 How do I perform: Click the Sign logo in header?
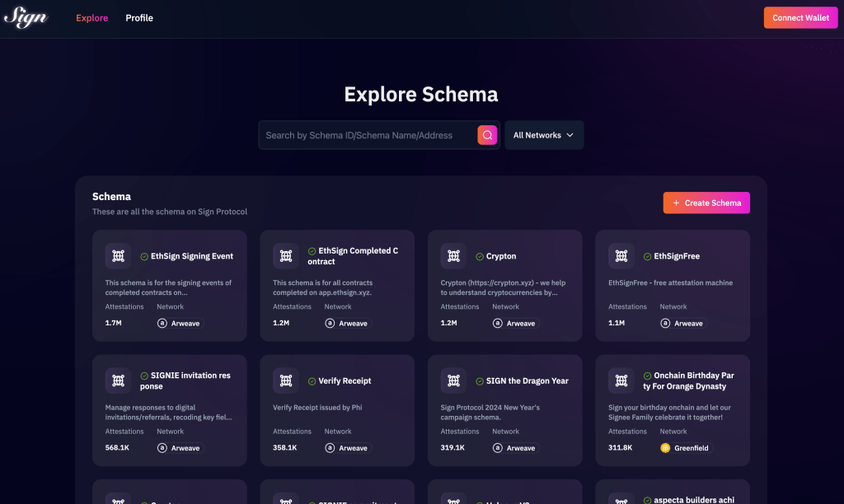(x=25, y=17)
